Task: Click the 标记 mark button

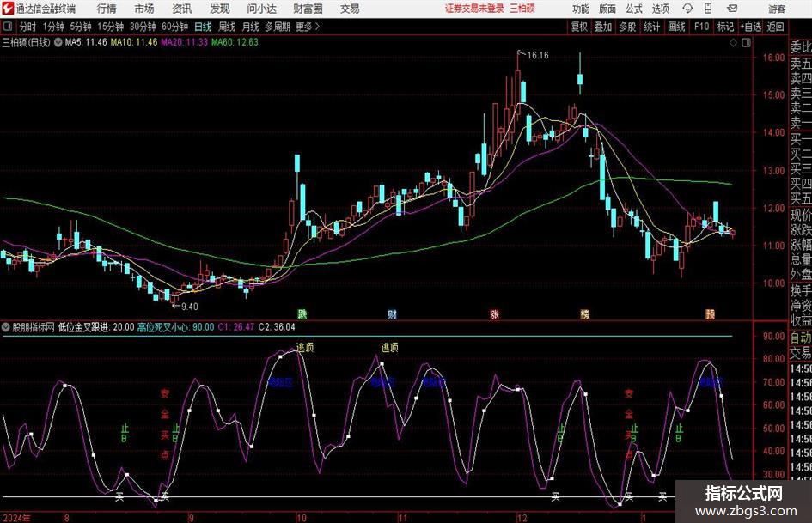Action: coord(725,27)
